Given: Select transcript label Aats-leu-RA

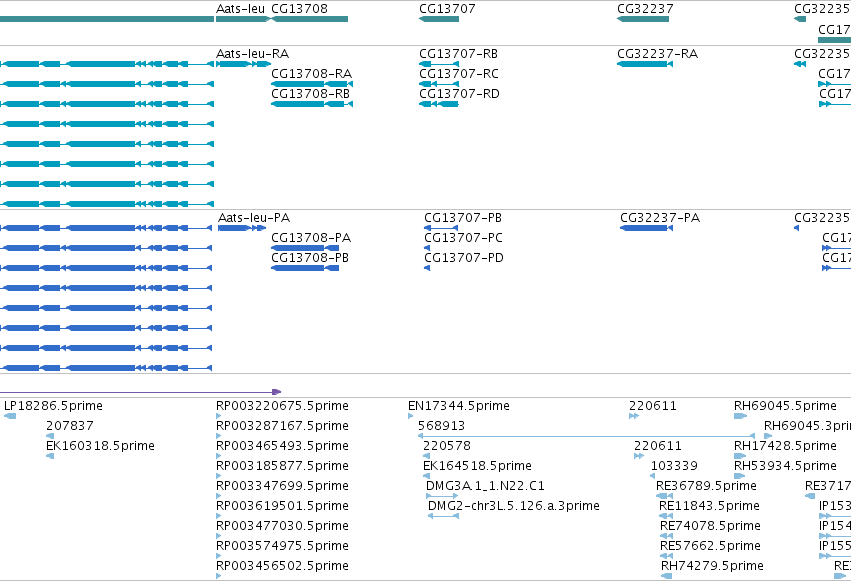Looking at the screenshot, I should click(252, 54).
